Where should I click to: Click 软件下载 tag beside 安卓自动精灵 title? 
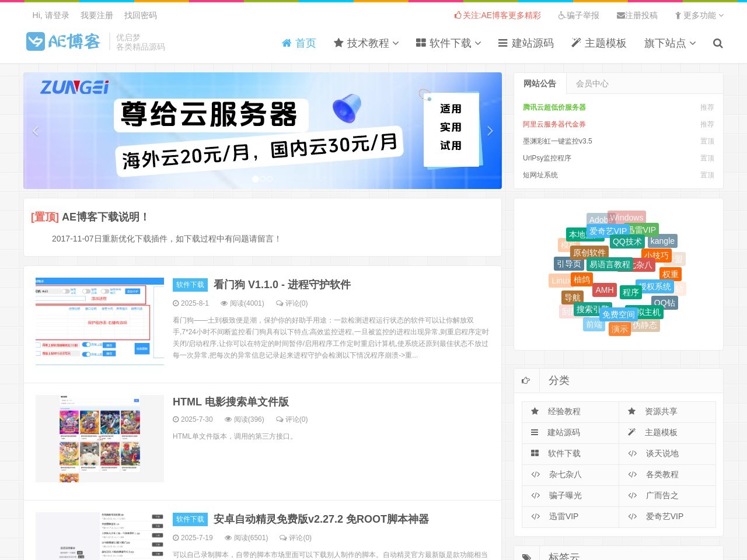pyautogui.click(x=190, y=519)
